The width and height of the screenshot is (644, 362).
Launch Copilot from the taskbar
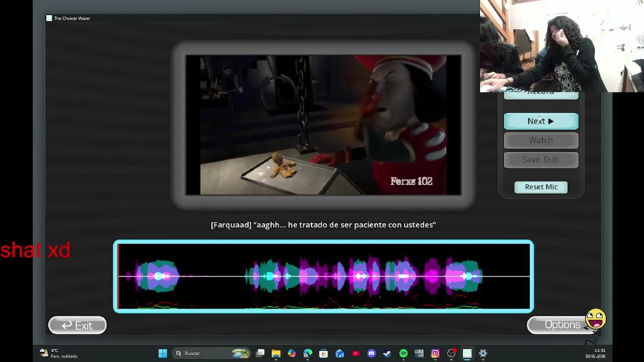(x=292, y=353)
